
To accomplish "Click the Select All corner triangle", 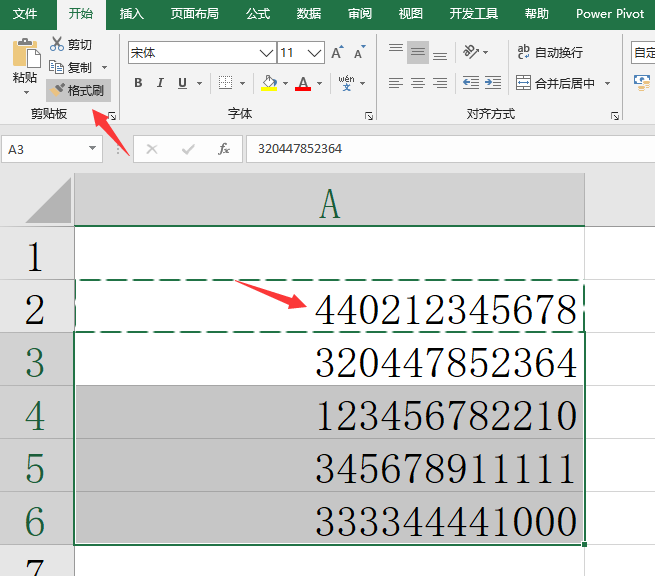I will pyautogui.click(x=48, y=200).
